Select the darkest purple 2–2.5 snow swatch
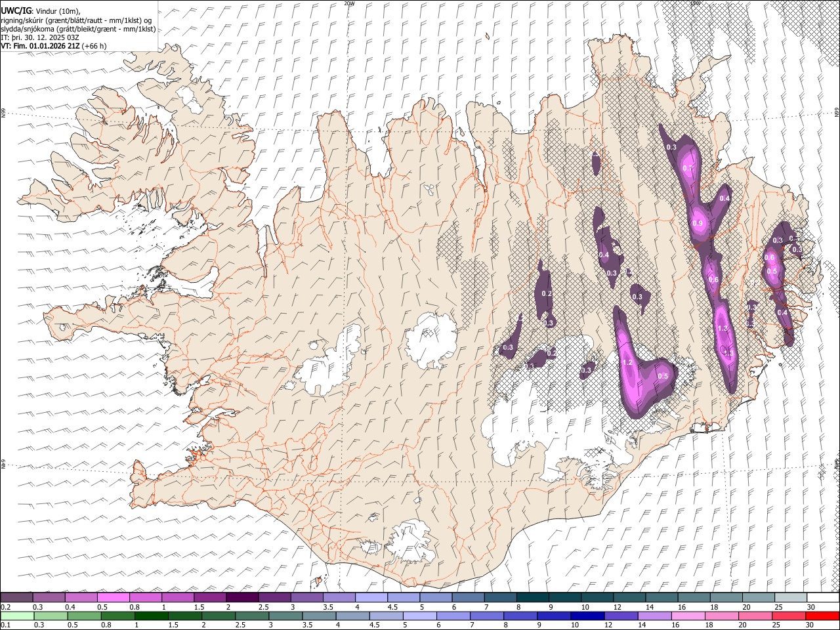 tap(242, 598)
